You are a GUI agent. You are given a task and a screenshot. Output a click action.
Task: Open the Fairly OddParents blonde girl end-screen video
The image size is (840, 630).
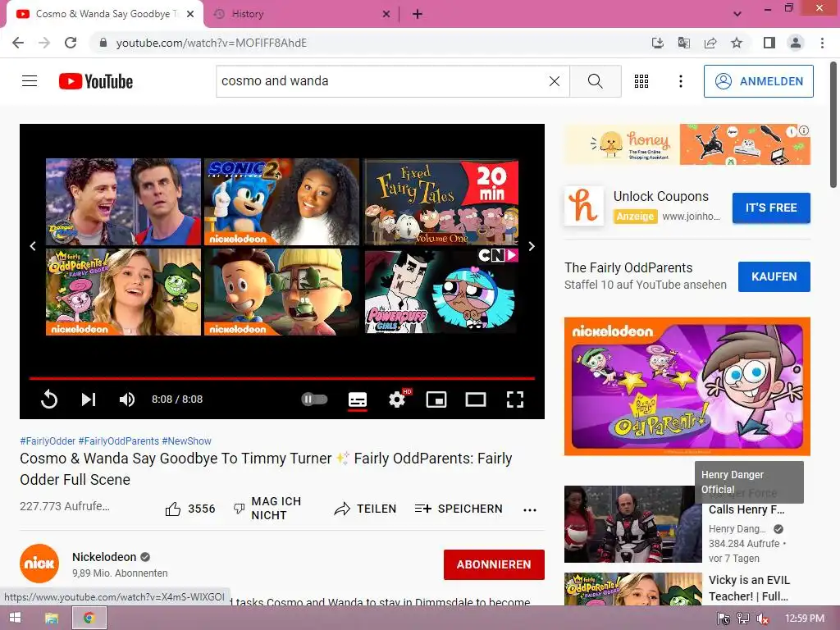pos(123,291)
